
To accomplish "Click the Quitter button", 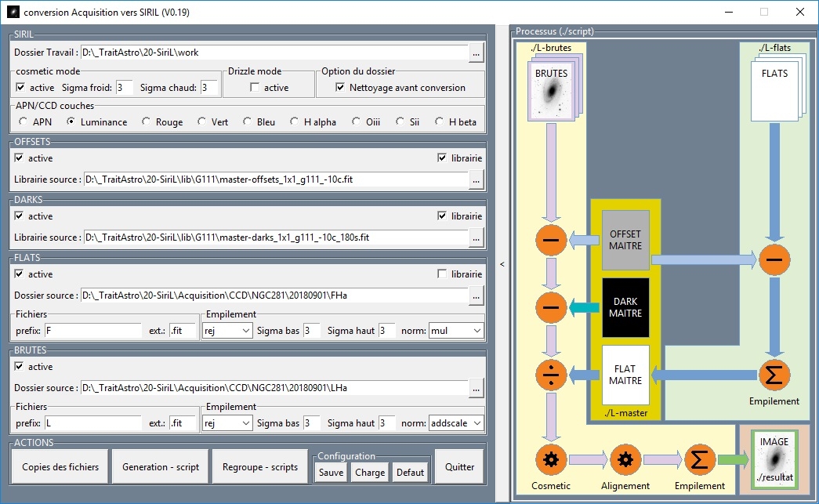I will 459,467.
